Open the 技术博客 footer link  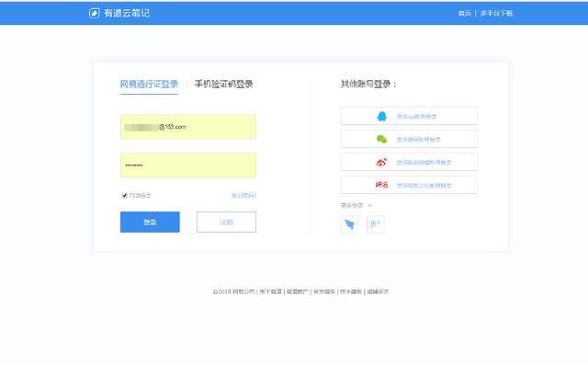point(351,291)
